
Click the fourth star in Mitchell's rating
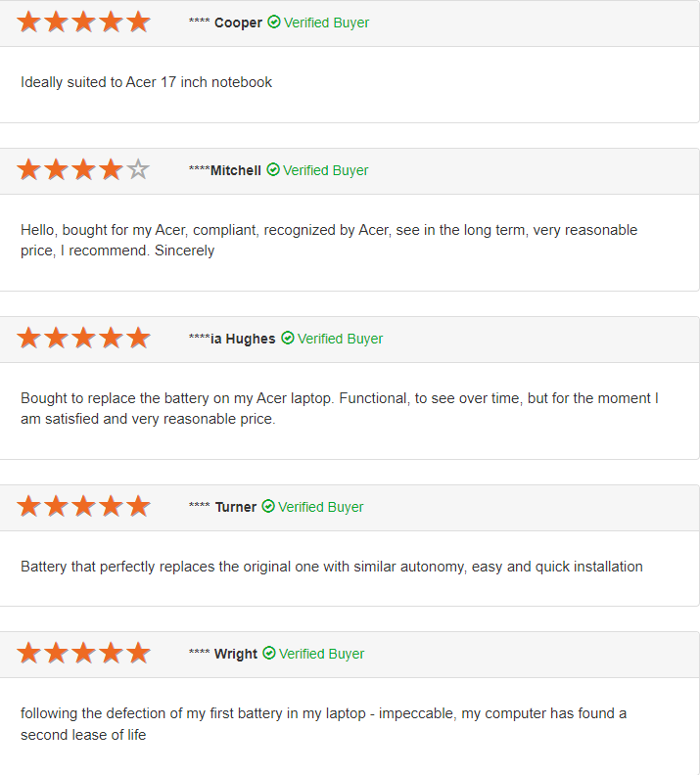tap(111, 169)
